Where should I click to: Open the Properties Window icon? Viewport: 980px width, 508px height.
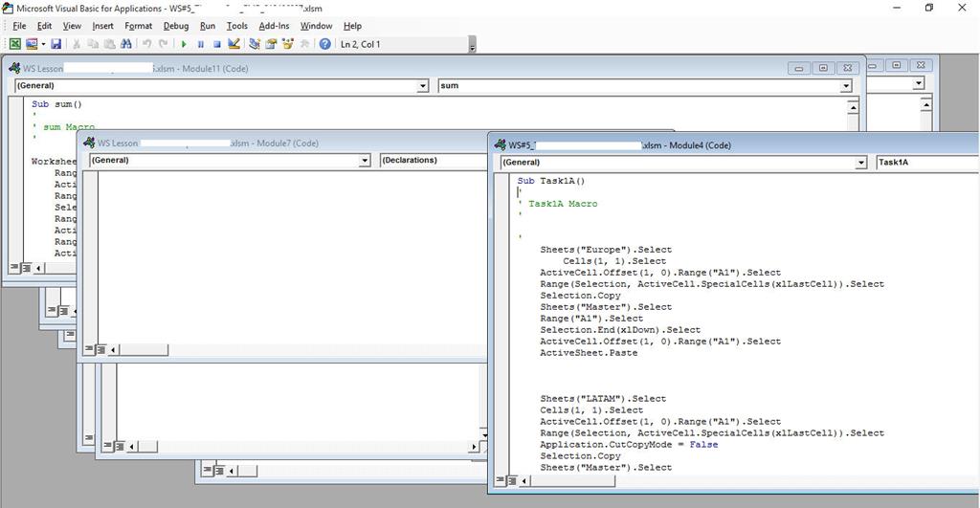pyautogui.click(x=271, y=44)
